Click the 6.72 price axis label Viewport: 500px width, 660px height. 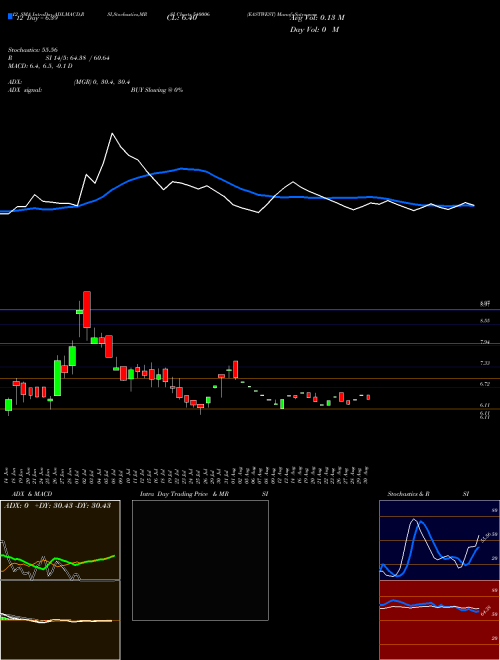[x=485, y=384]
